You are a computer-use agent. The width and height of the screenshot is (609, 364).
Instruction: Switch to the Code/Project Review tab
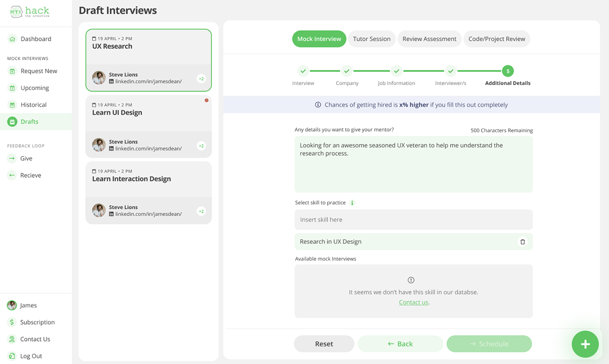(x=496, y=39)
